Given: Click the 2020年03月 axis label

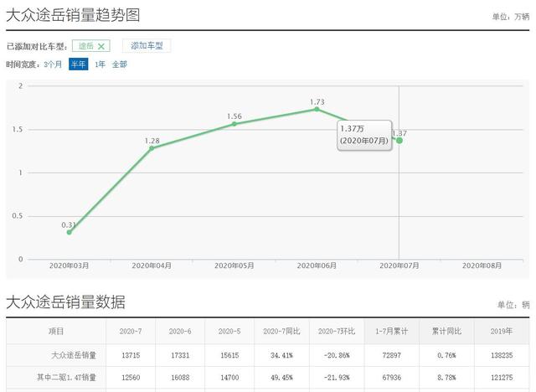Looking at the screenshot, I should pos(69,266).
